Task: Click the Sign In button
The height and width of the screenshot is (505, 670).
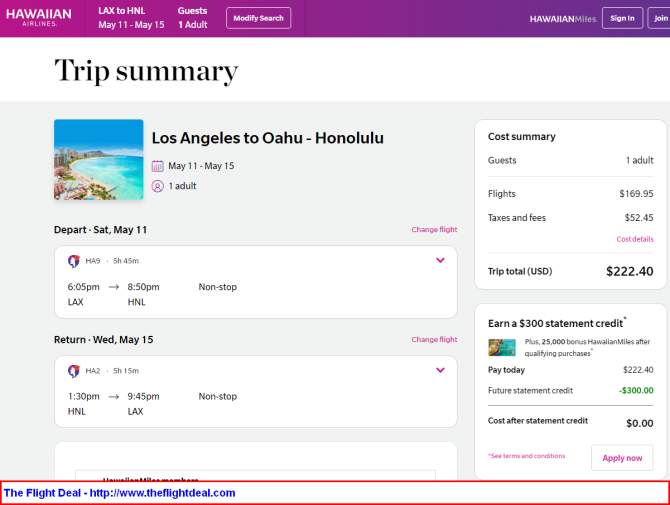Action: pyautogui.click(x=622, y=18)
